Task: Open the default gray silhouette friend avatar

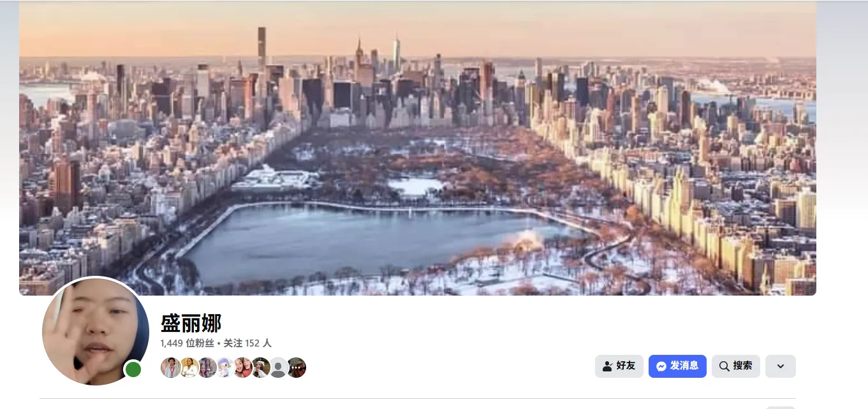Action: click(278, 368)
